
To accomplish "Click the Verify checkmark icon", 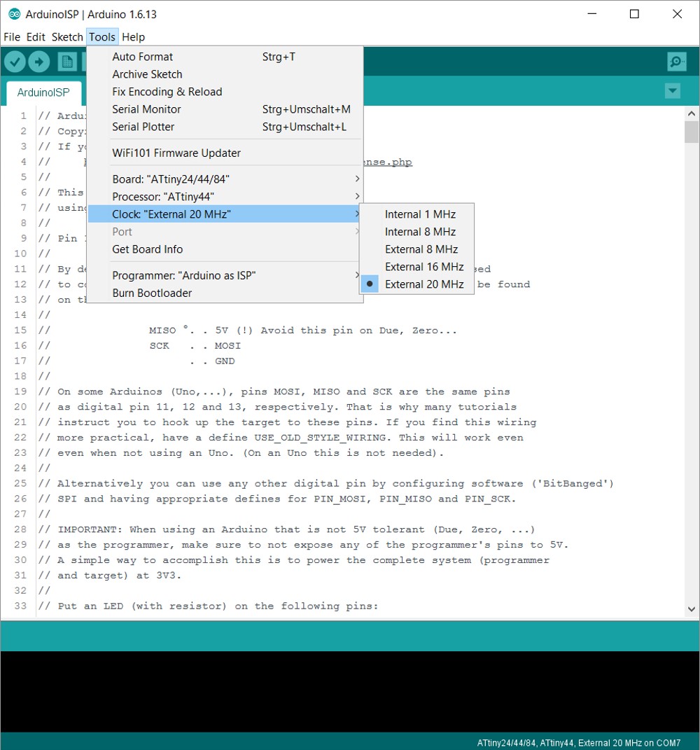I will click(x=15, y=62).
